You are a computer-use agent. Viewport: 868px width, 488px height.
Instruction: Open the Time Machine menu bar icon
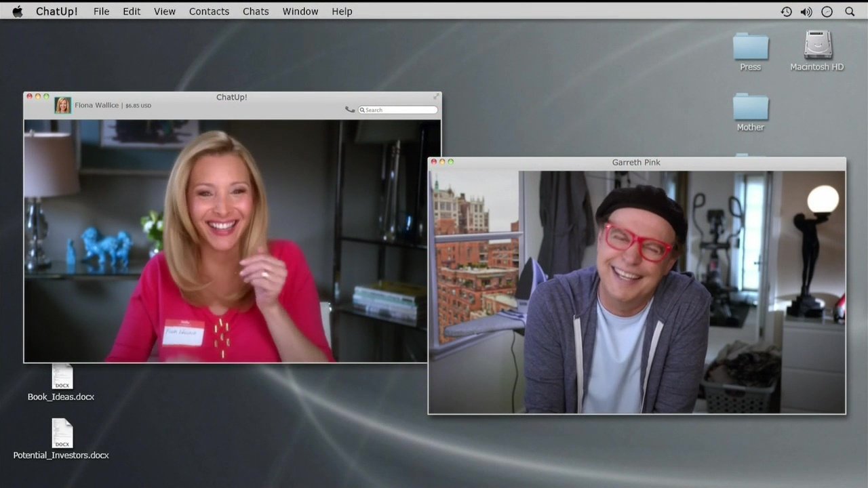(786, 12)
